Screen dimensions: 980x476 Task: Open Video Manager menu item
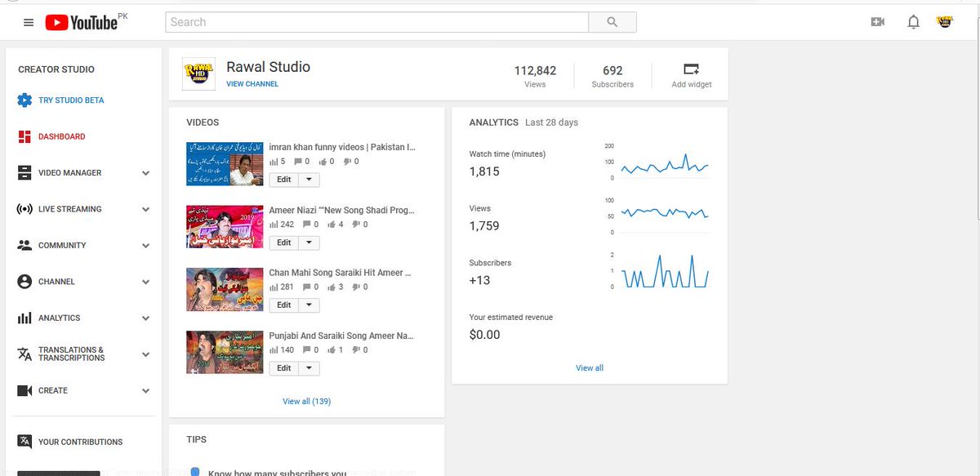coord(70,173)
